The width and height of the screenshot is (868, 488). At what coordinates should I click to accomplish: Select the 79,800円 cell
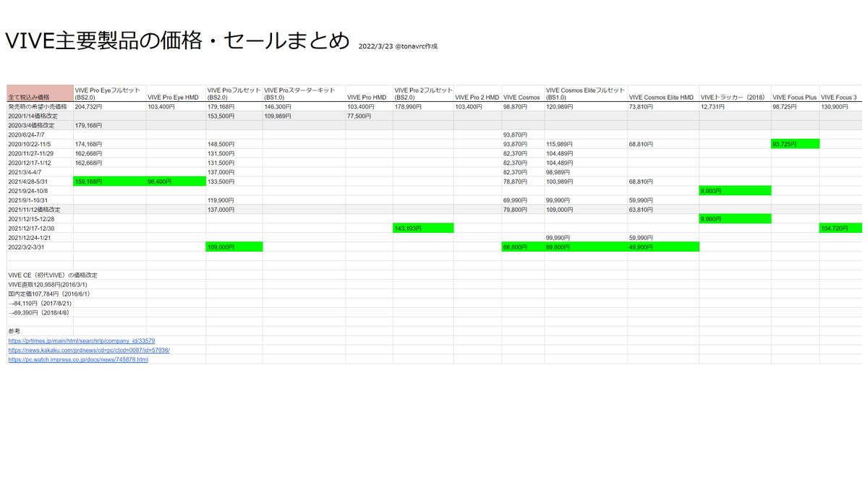(x=523, y=210)
